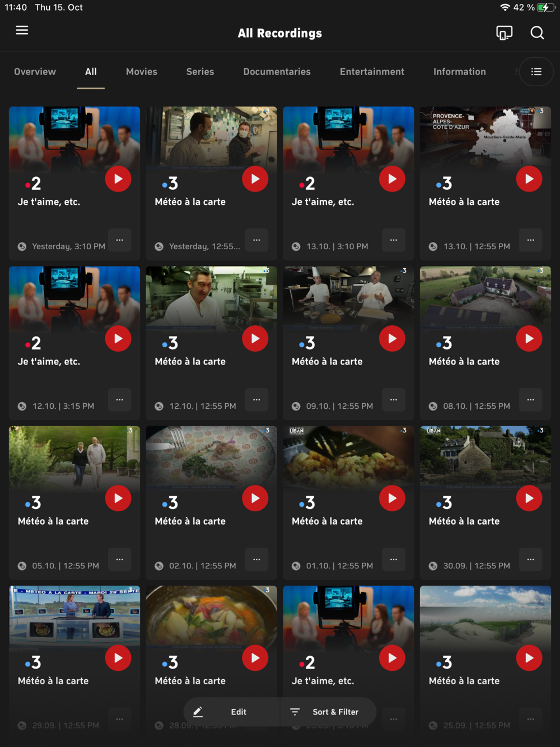This screenshot has width=560, height=747.
Task: Play Météo à la carte from Yesterday 12:55
Action: [255, 179]
